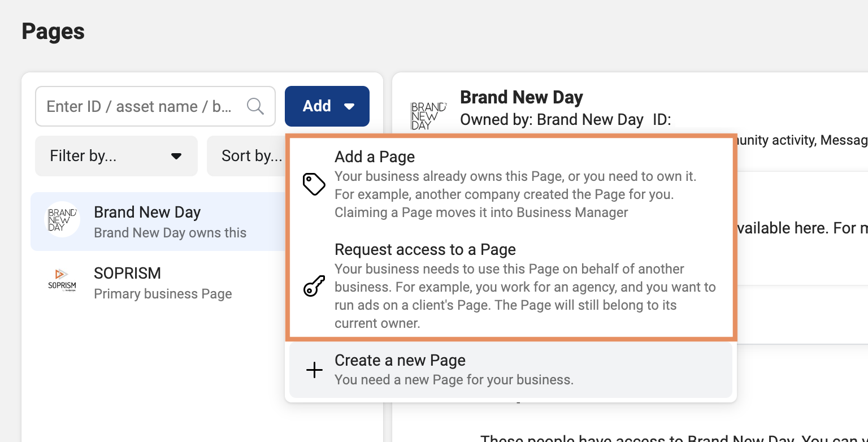Click the 'Owned by: Brand New Day' text

(552, 119)
